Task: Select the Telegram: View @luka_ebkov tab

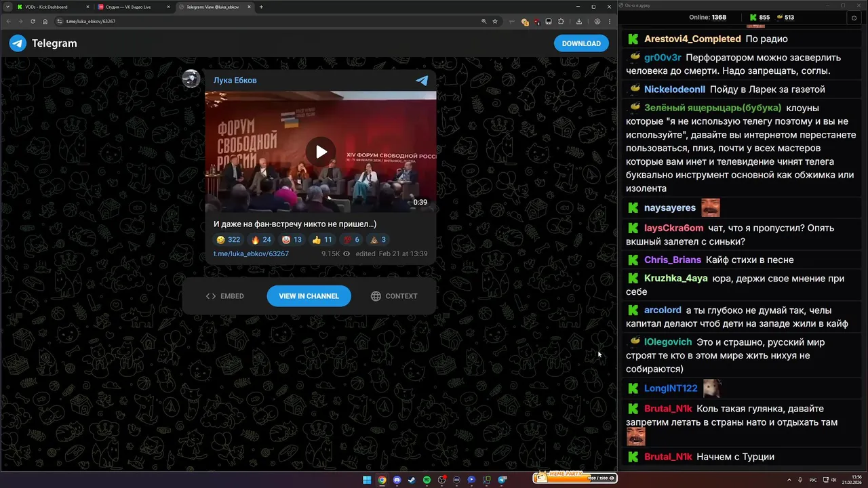Action: 214,7
